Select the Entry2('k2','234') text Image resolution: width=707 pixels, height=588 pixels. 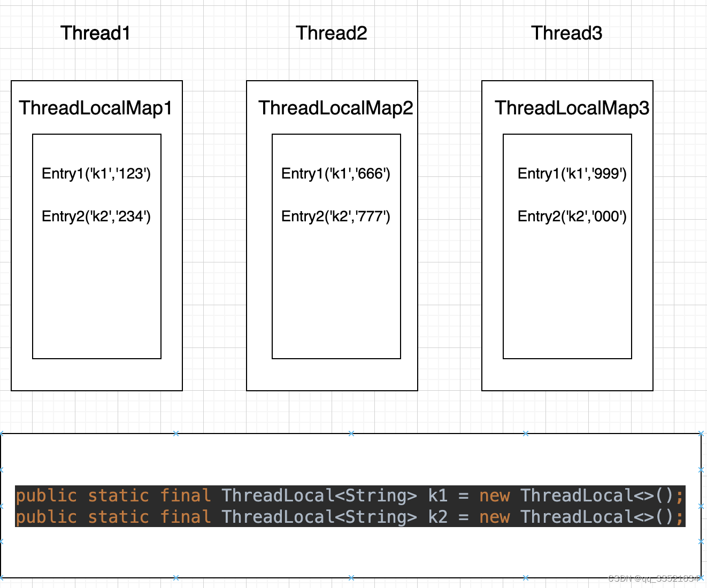click(97, 216)
